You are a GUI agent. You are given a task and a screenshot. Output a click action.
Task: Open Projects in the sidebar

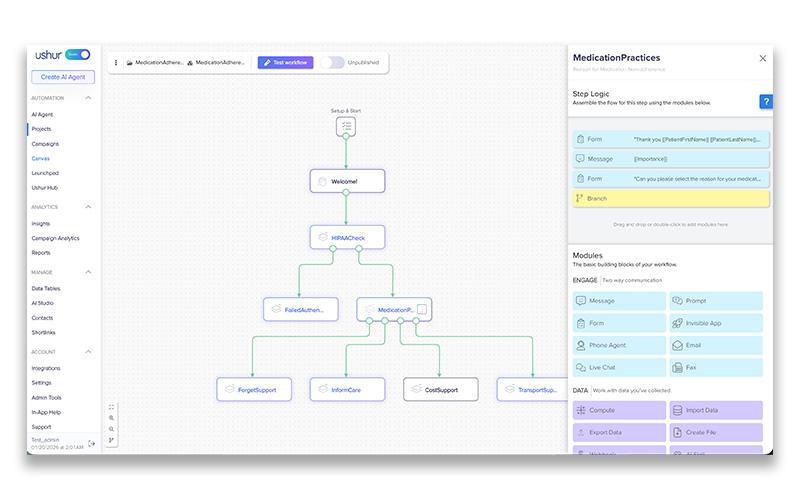click(41, 129)
